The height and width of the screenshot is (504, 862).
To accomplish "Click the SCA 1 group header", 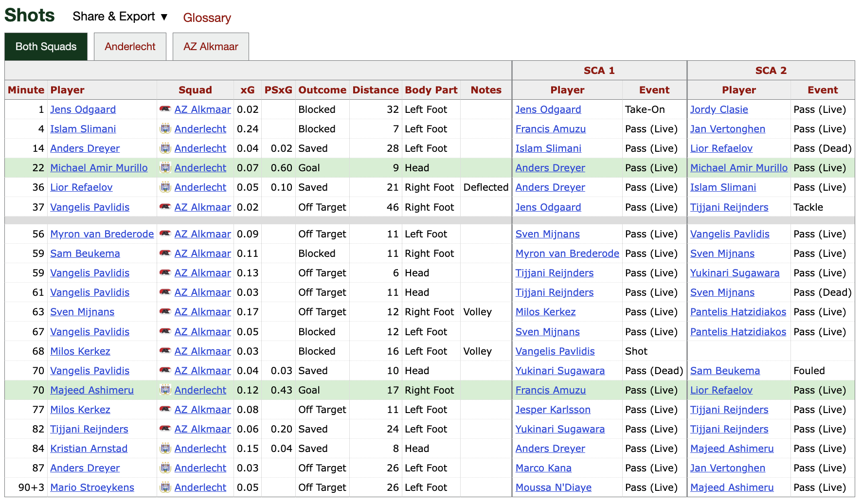I will coord(599,71).
